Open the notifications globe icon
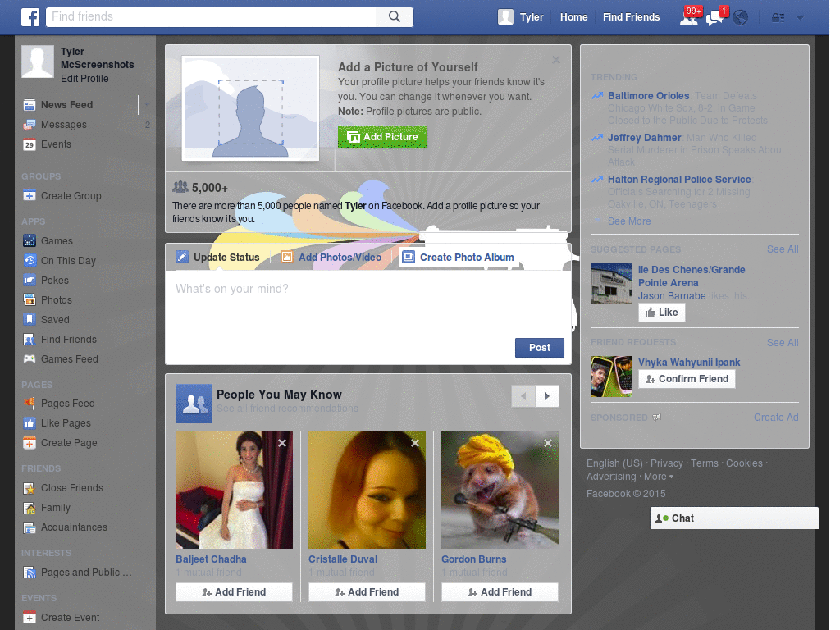Image resolution: width=840 pixels, height=630 pixels. 741,18
